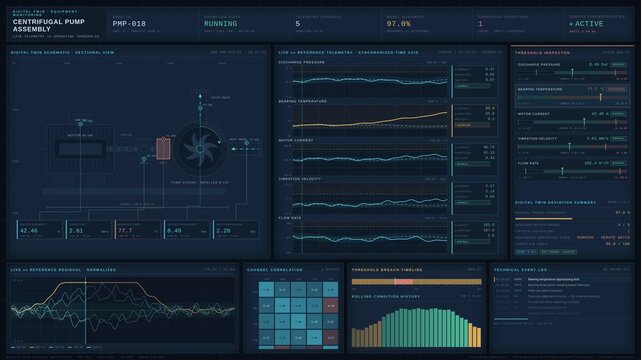Click the Centrifugal Pump Assembly title
Viewport: 641px width, 360px height.
(x=49, y=25)
